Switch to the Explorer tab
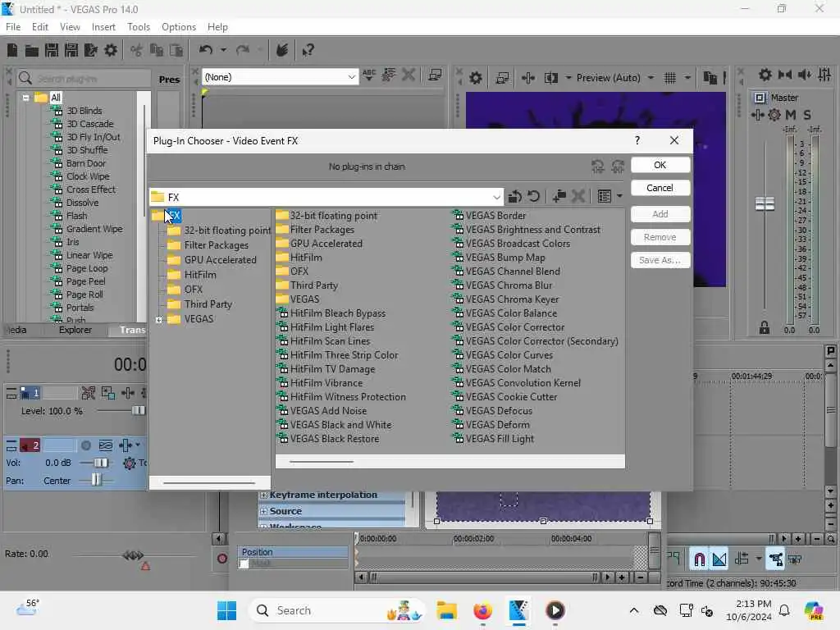Screen dimensions: 840x630 pos(75,330)
